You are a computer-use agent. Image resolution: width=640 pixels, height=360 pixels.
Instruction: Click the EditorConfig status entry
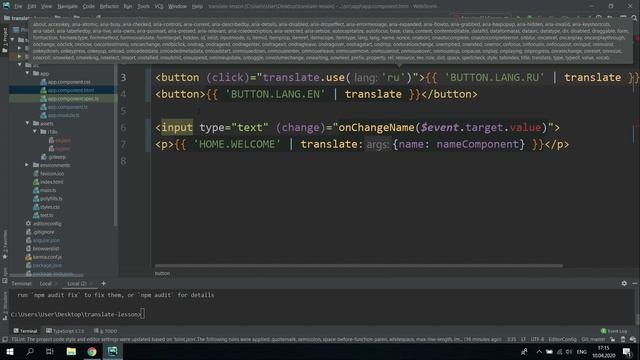tap(562, 339)
